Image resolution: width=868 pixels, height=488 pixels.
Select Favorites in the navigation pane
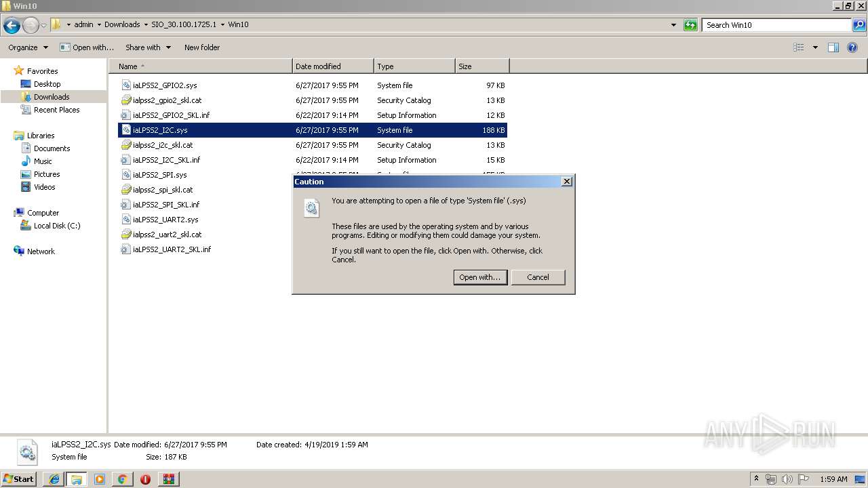[42, 71]
